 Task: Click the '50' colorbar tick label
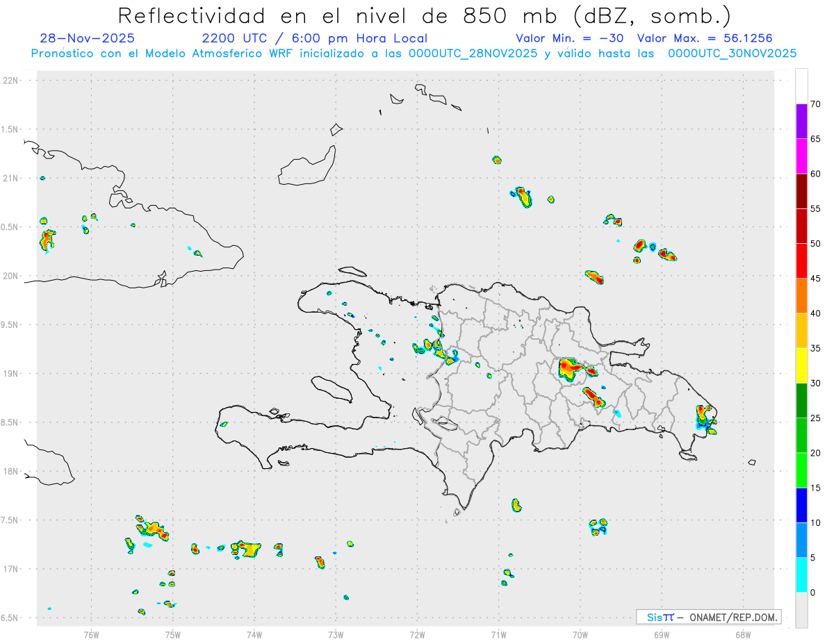[x=816, y=244]
